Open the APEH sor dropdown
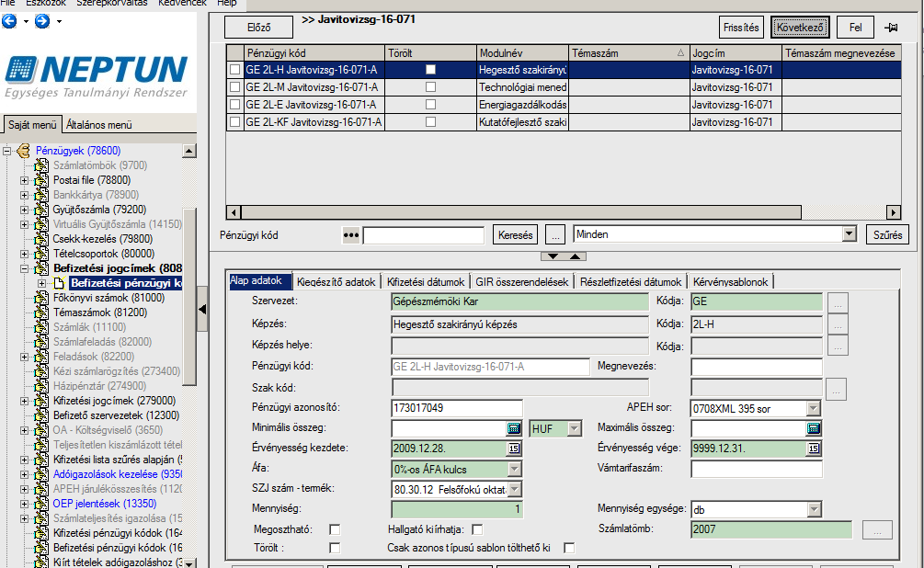Screen dimensions: 924x568 pyautogui.click(x=814, y=408)
